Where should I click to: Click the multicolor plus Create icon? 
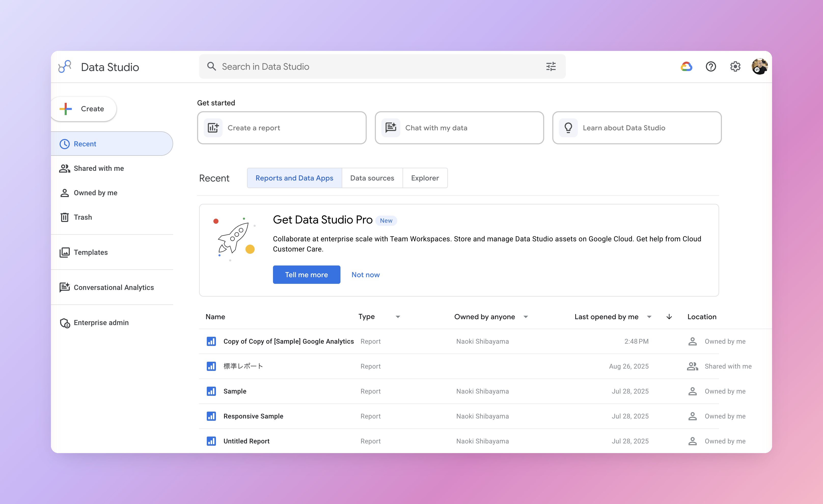[x=66, y=109]
